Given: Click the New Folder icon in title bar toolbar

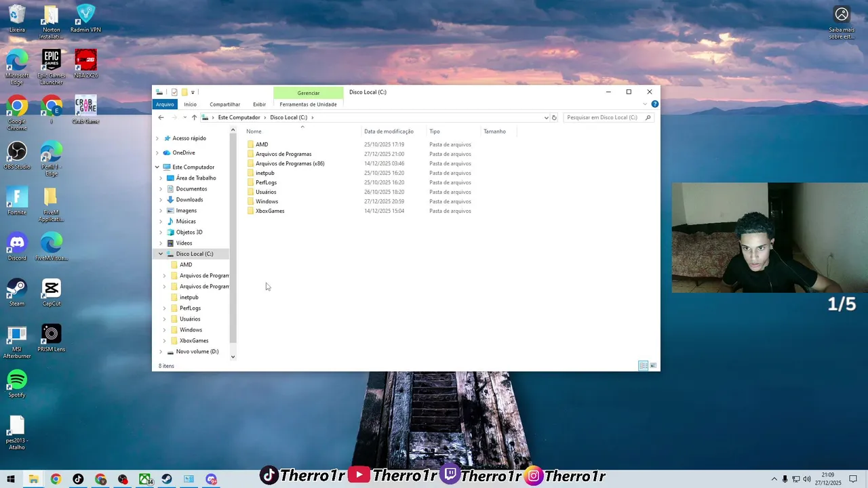Looking at the screenshot, I should (x=184, y=92).
